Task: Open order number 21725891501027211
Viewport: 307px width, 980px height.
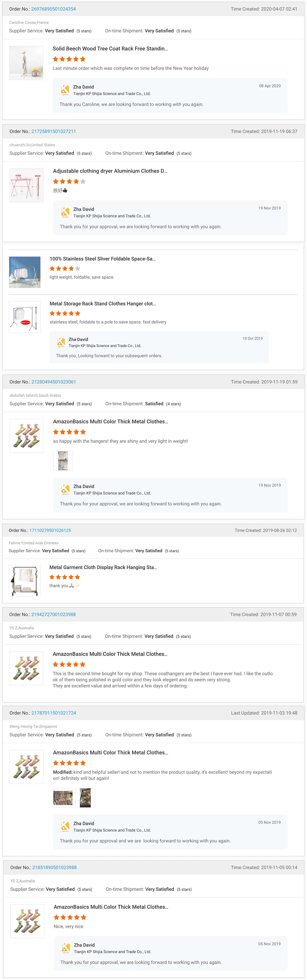Action: 54,131
